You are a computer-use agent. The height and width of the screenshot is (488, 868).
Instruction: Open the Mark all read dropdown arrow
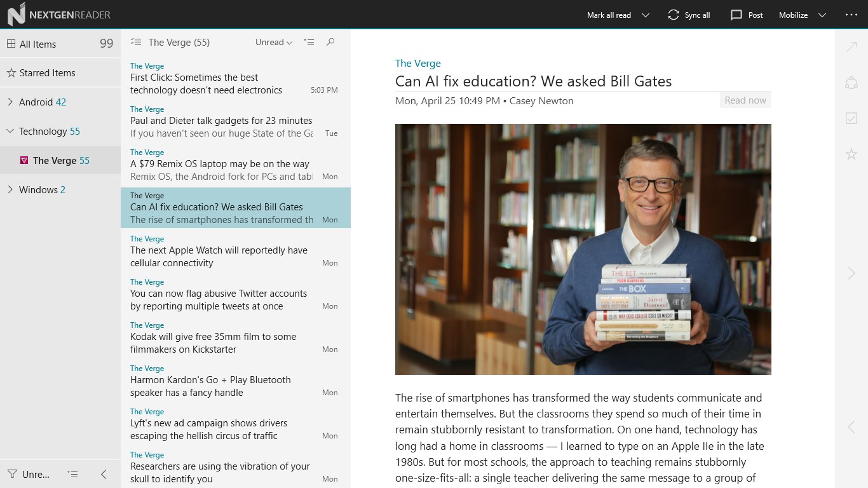(646, 15)
